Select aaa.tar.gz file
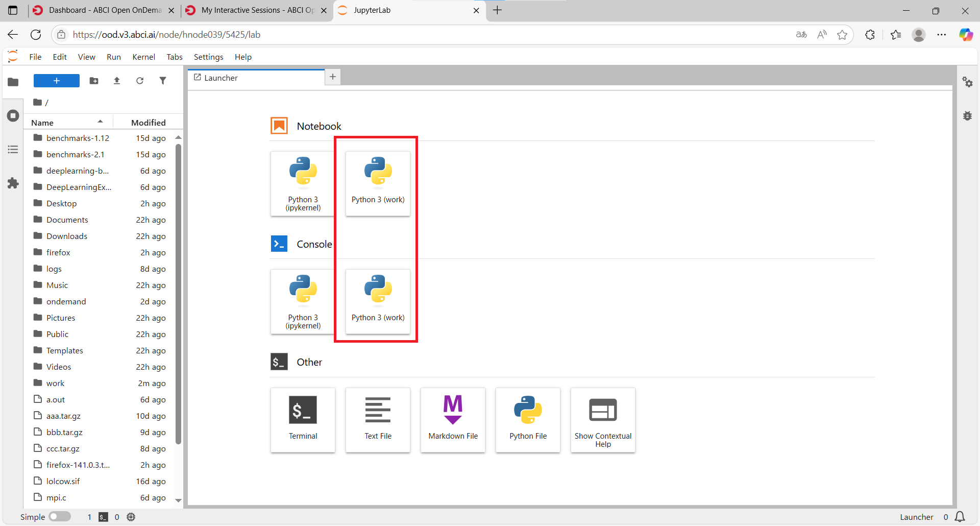The width and height of the screenshot is (980, 526). [x=100, y=416]
